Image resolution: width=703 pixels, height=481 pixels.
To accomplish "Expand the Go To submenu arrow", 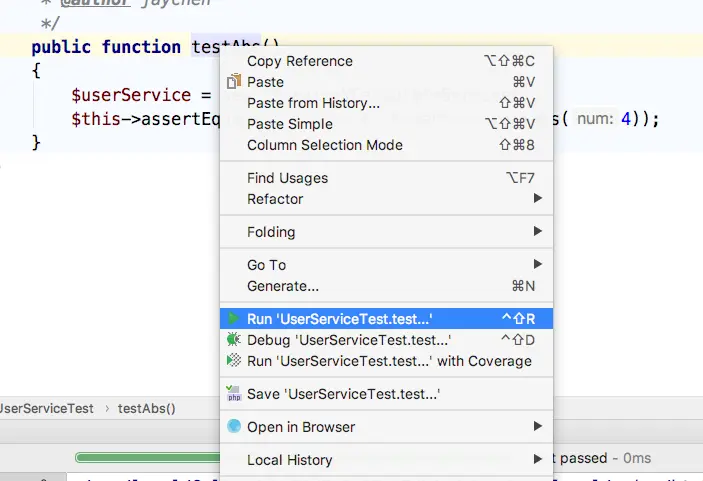I will [538, 264].
